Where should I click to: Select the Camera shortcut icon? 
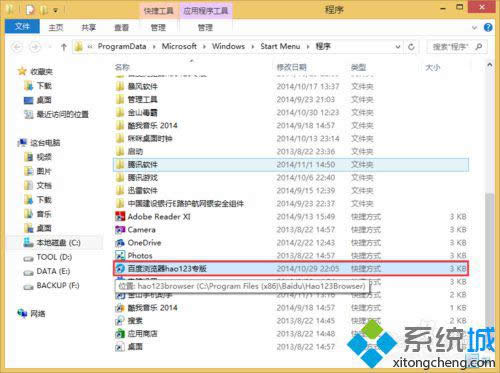point(120,230)
